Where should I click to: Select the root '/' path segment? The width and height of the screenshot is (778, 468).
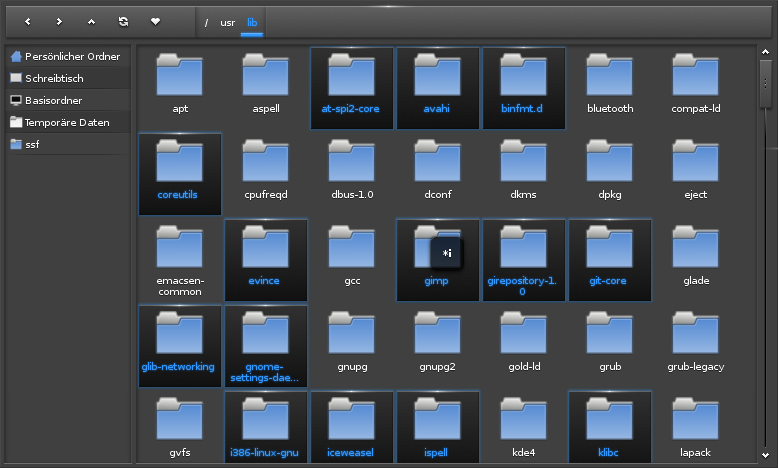tap(207, 21)
